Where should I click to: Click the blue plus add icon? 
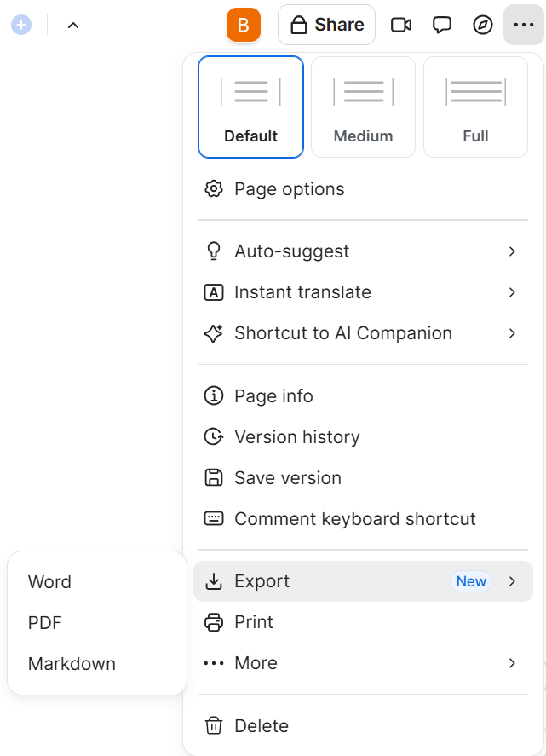21,25
